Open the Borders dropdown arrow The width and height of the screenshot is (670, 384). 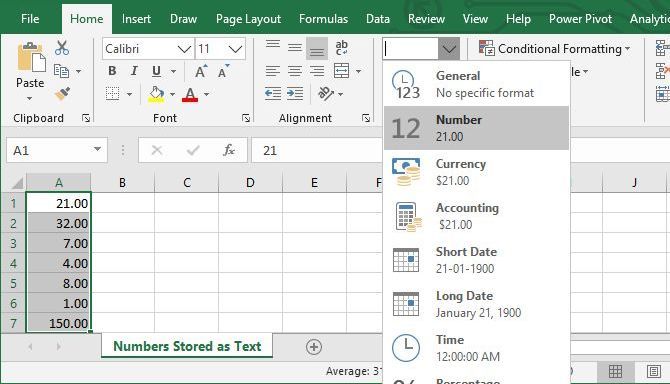[x=129, y=94]
